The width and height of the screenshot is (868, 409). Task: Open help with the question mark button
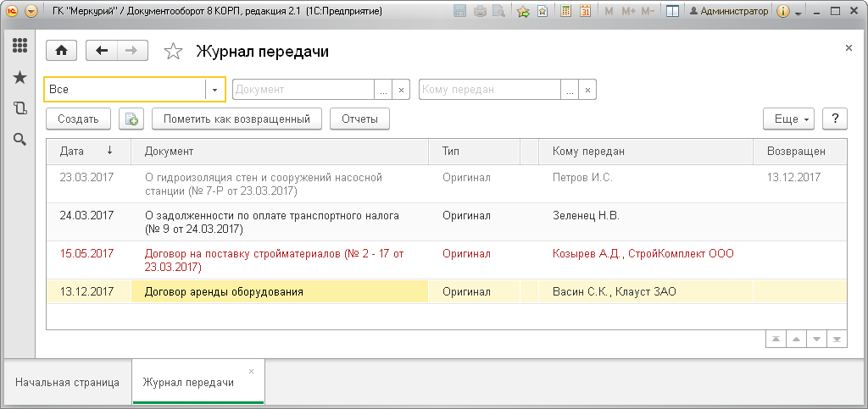click(x=835, y=119)
